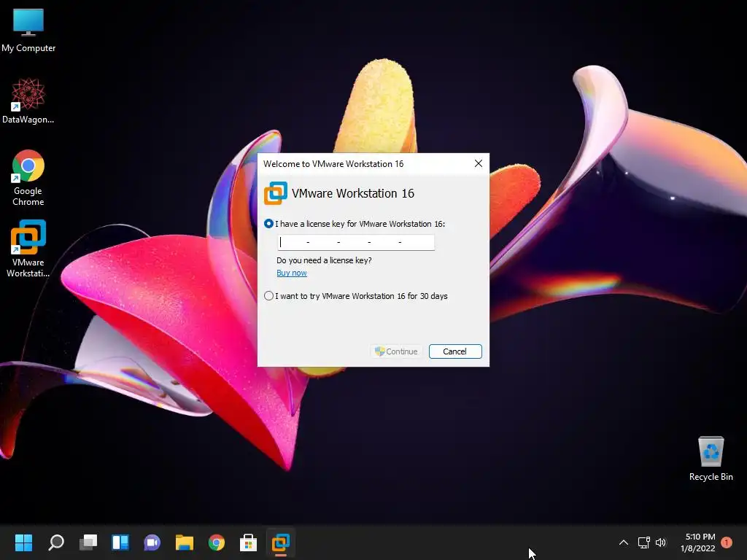This screenshot has height=560, width=747.
Task: Launch Google Chrome from the desktop
Action: (28, 178)
